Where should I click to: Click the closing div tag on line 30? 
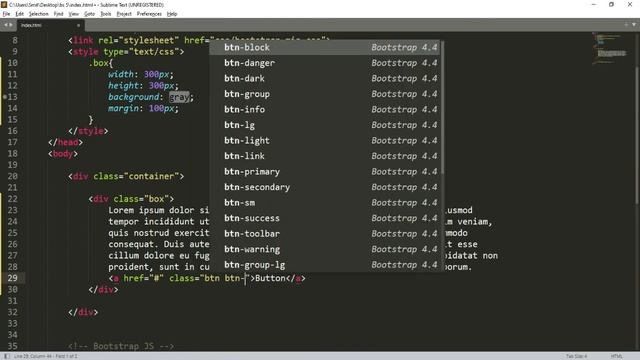(x=103, y=289)
